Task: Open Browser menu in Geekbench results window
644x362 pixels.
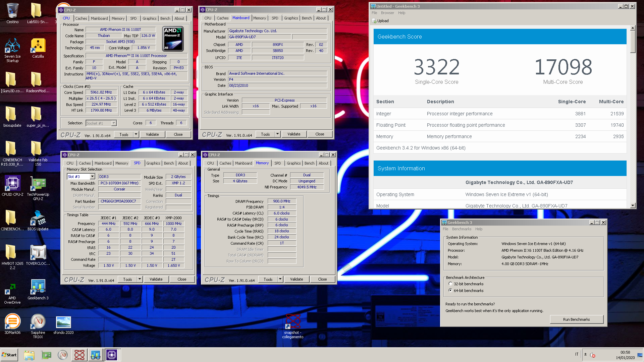Action: point(387,13)
